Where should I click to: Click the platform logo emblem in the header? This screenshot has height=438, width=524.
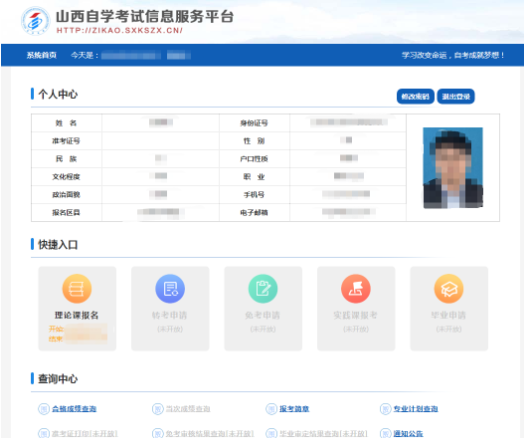coord(35,21)
